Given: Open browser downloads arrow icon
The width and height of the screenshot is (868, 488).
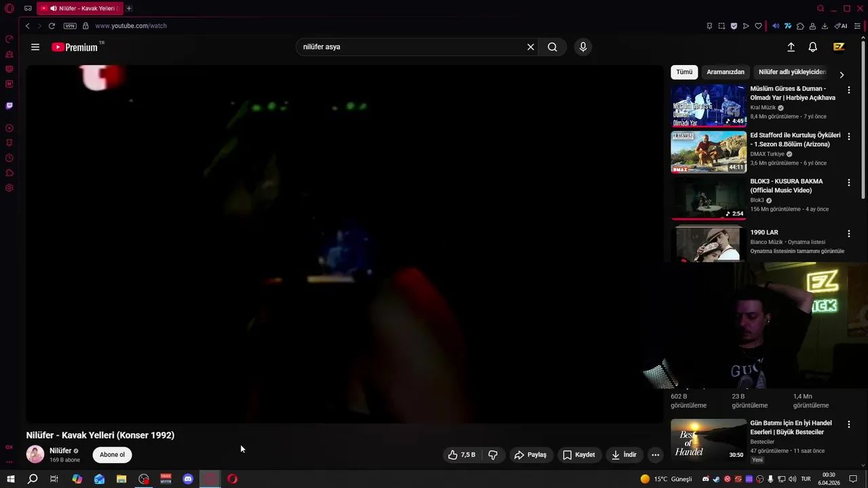Looking at the screenshot, I should pyautogui.click(x=825, y=26).
